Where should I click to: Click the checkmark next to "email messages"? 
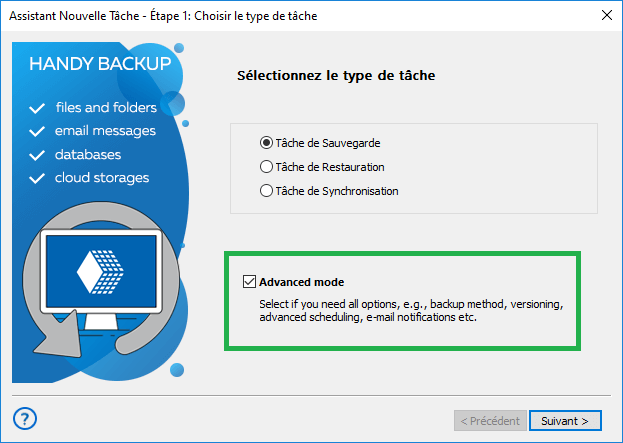pos(38,131)
